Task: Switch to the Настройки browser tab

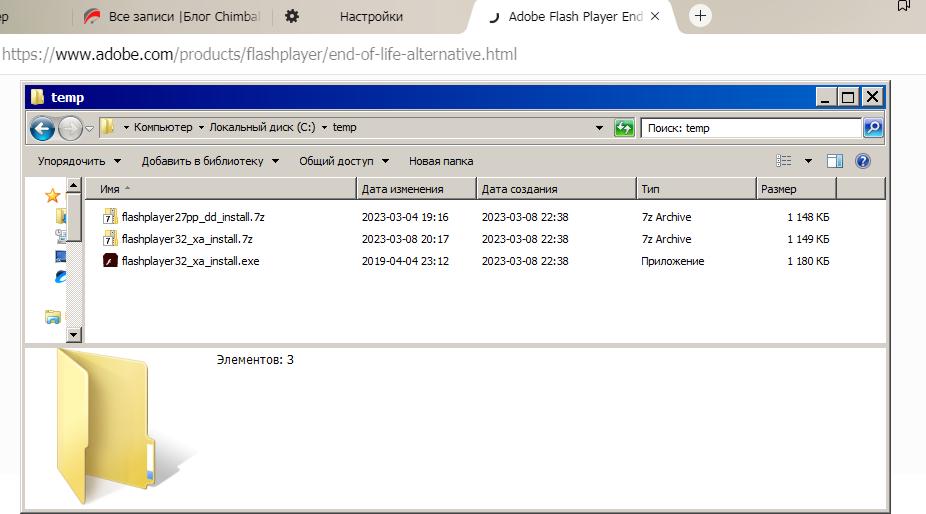Action: pyautogui.click(x=371, y=17)
